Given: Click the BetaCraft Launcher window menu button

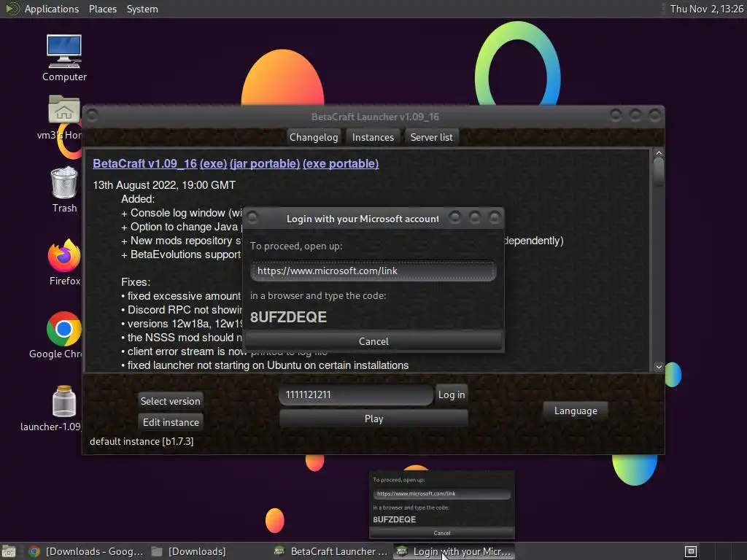Looking at the screenshot, I should point(93,116).
